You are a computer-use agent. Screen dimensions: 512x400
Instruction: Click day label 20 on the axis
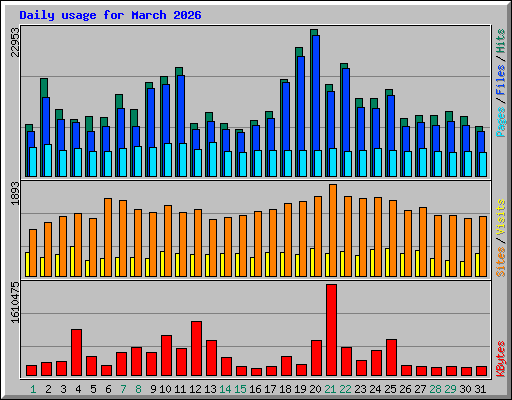click(315, 389)
